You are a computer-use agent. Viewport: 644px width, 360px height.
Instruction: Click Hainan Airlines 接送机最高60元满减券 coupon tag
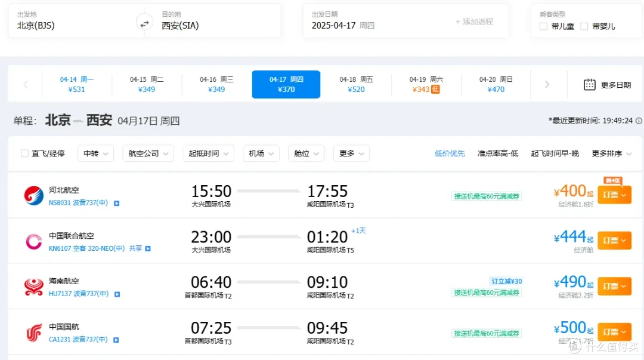[487, 293]
